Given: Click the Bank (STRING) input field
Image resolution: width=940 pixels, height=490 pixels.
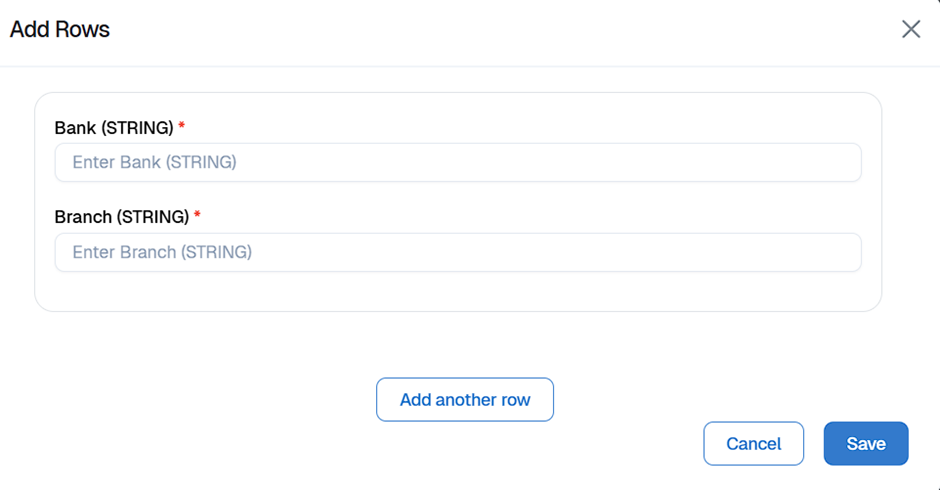Looking at the screenshot, I should coord(458,162).
